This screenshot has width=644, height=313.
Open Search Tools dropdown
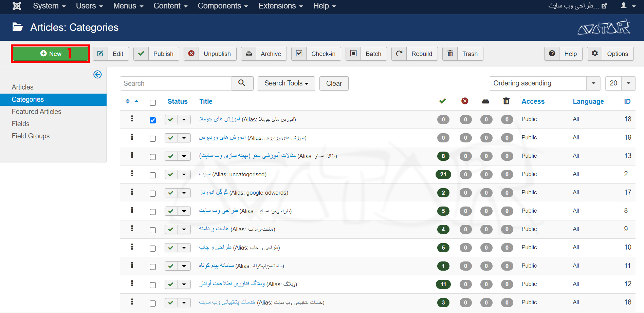(x=286, y=83)
